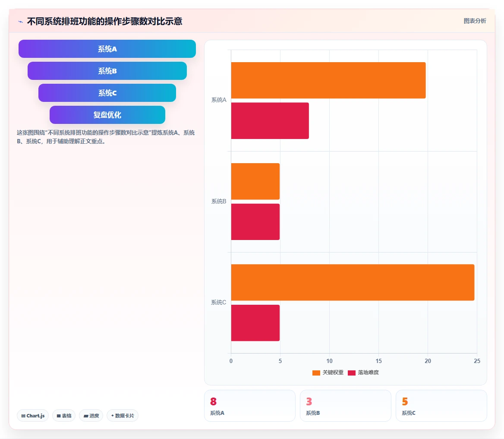Click the red 系统B bar in chart
The width and height of the screenshot is (504, 439).
[x=255, y=222]
